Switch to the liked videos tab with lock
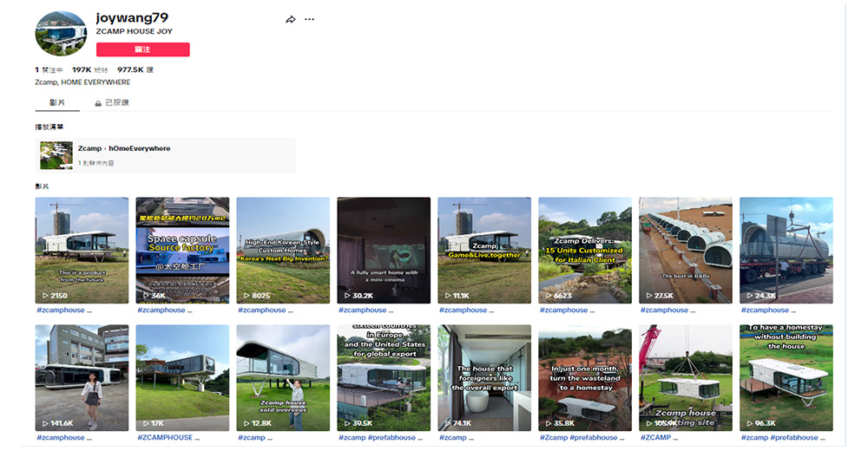The height and width of the screenshot is (451, 868). tap(111, 102)
